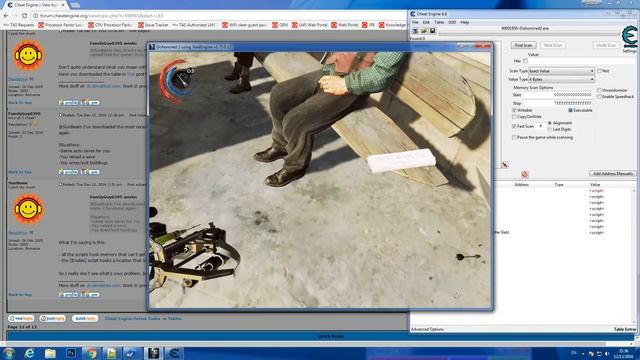Enable the Speedhack checkbox
The width and height of the screenshot is (640, 360).
(599, 97)
